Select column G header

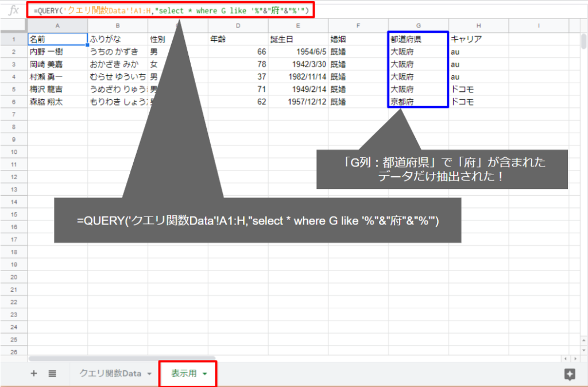pyautogui.click(x=419, y=25)
